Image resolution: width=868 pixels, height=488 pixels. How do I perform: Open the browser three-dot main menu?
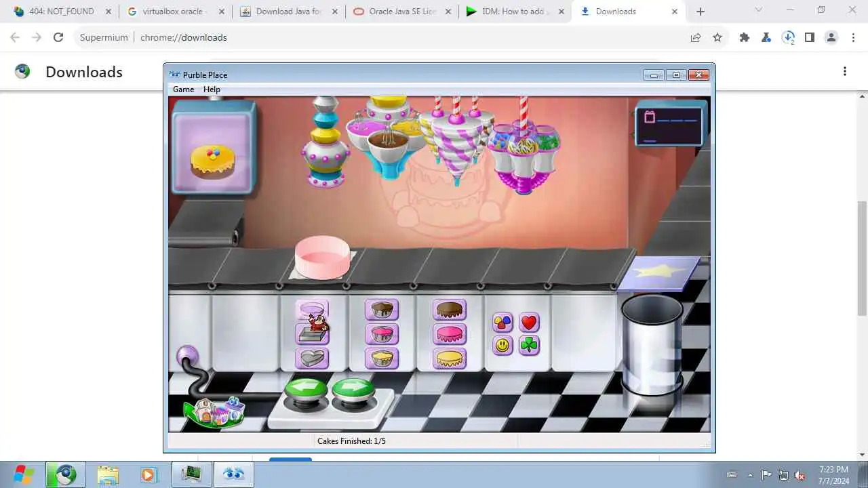(x=853, y=37)
